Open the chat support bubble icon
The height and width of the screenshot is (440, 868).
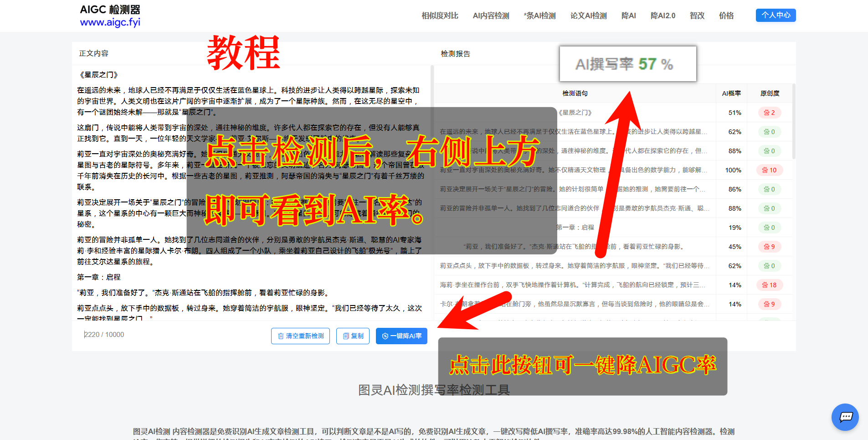tap(845, 417)
